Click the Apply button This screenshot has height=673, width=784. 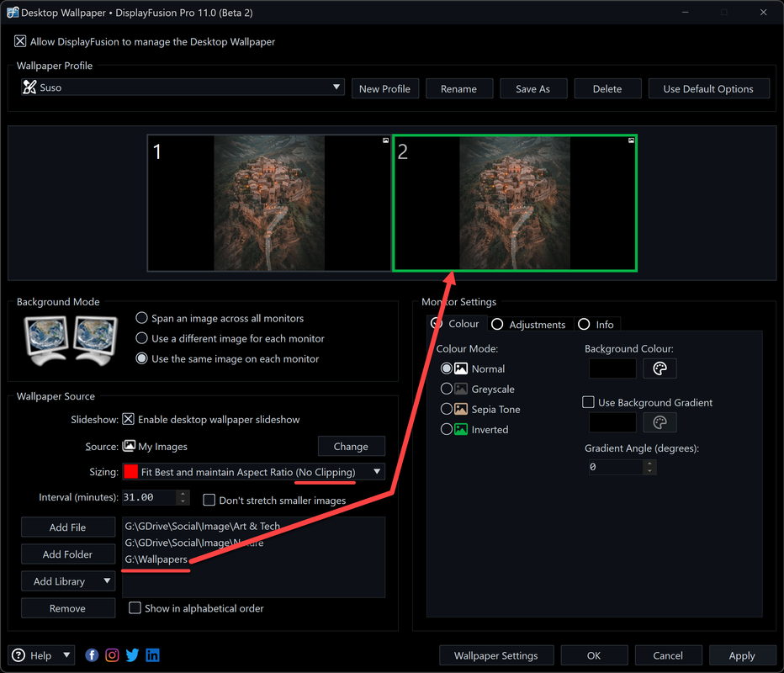(742, 655)
